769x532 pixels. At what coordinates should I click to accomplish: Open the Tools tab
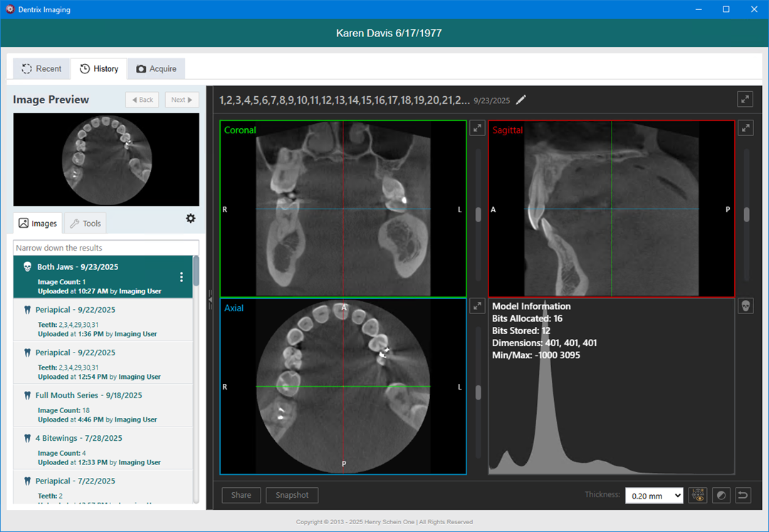click(85, 224)
